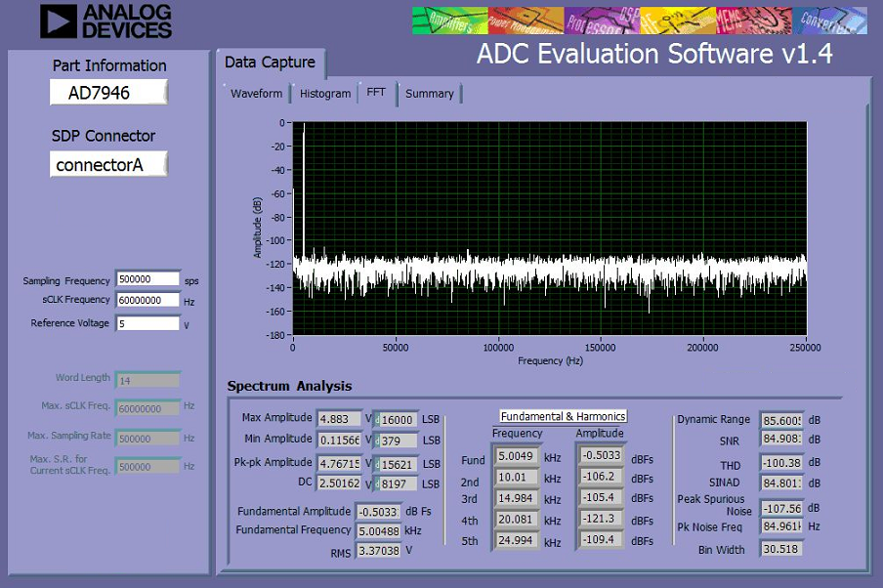Click the Analog Devices logo
Viewport: 883px width, 588px height.
click(x=105, y=21)
